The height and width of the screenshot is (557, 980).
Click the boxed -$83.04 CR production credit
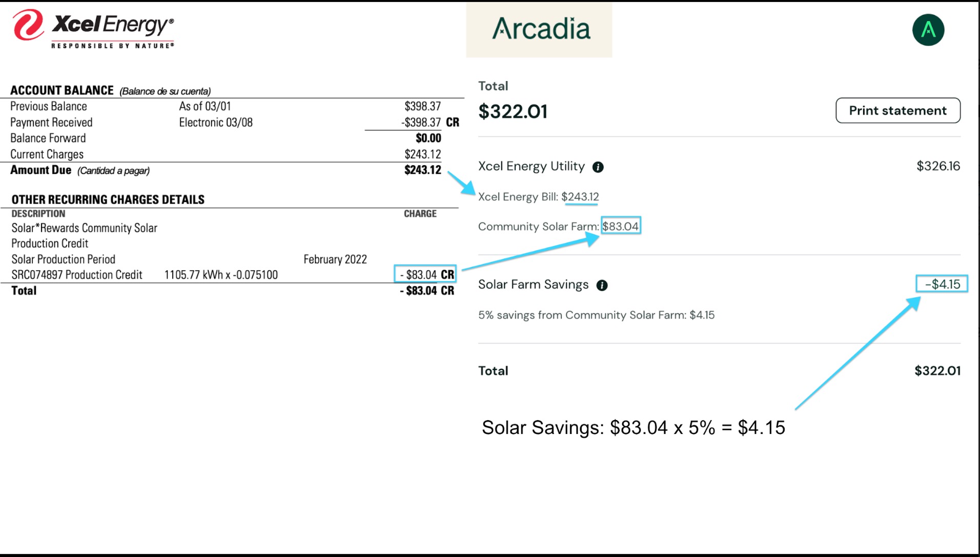tap(425, 274)
